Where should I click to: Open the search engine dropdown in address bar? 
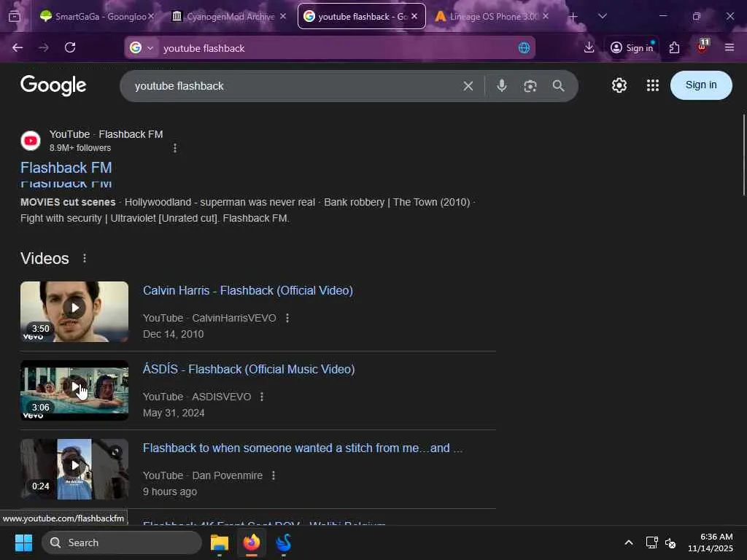(x=142, y=47)
